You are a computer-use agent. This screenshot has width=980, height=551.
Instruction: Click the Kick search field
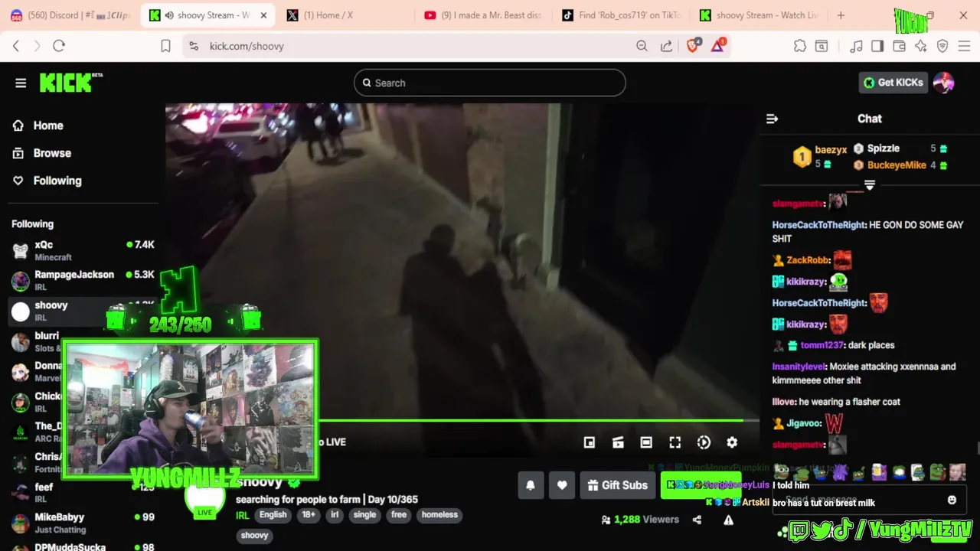pyautogui.click(x=490, y=83)
